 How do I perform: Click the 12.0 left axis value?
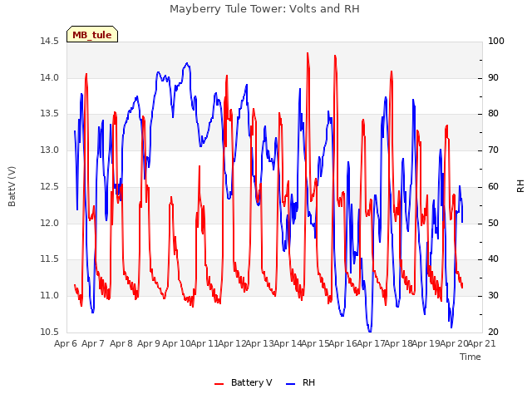(x=49, y=223)
